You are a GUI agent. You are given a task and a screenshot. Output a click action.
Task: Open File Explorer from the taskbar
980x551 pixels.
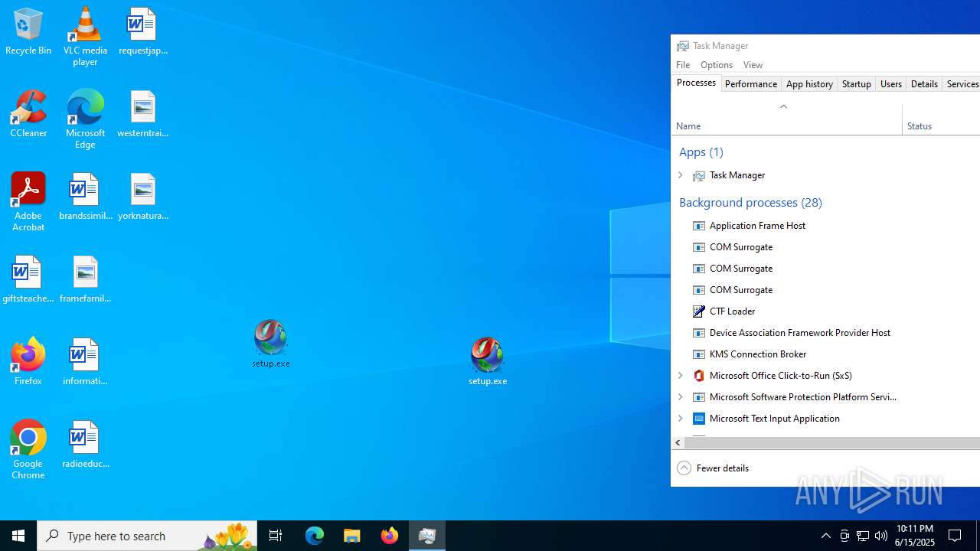352,536
